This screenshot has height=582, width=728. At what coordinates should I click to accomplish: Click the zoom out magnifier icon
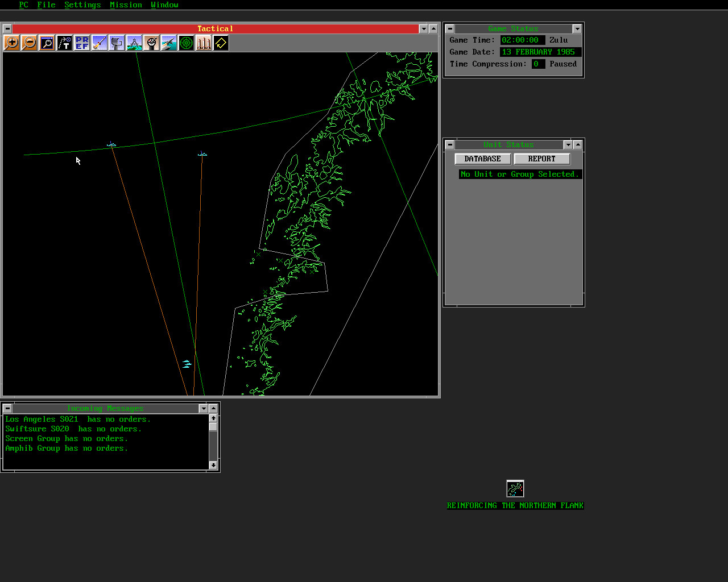pos(29,43)
